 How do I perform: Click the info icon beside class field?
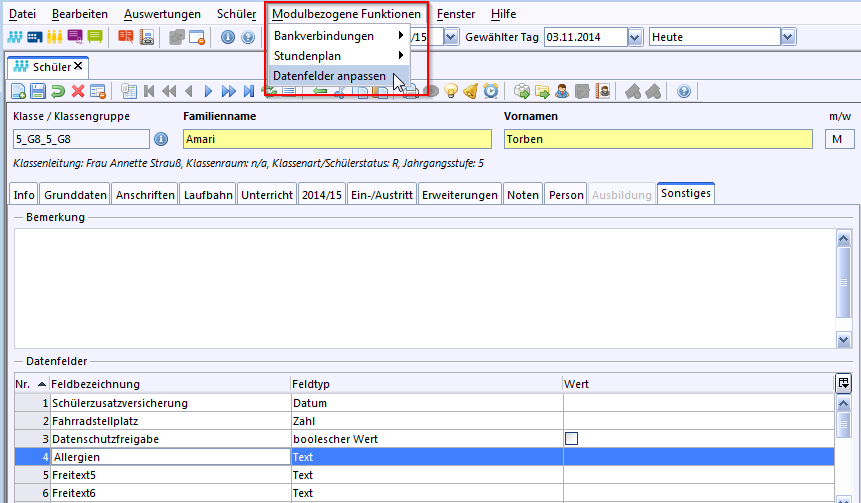[161, 139]
